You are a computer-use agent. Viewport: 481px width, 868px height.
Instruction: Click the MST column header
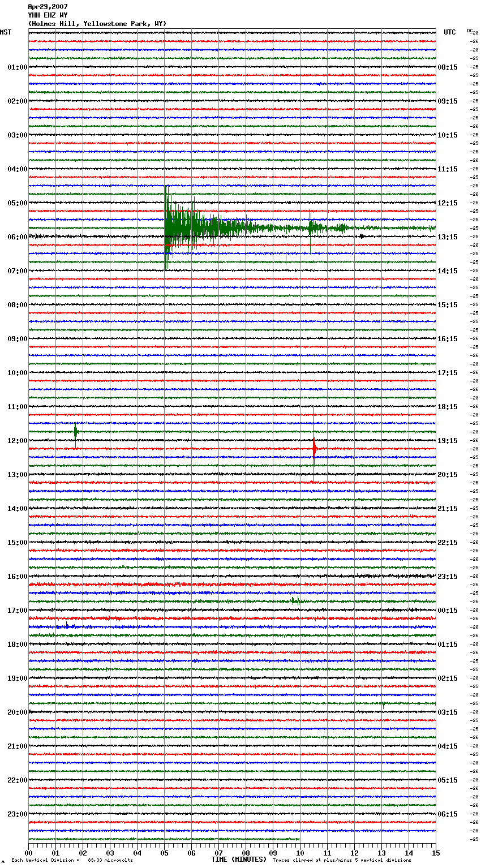pos(6,32)
